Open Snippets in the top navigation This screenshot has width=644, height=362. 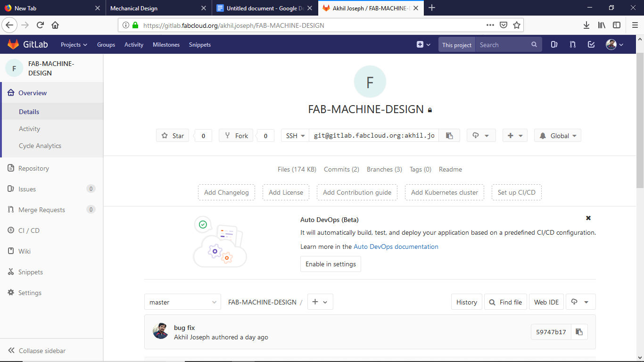[200, 45]
